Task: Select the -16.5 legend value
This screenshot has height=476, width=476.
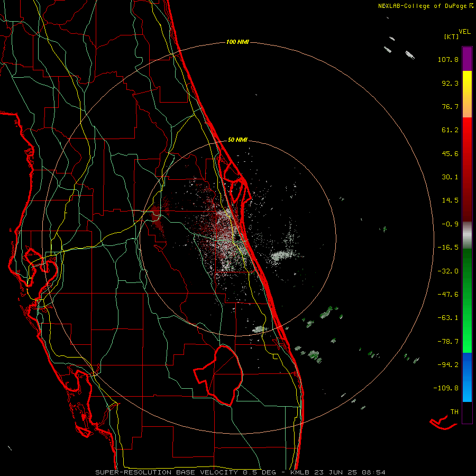Action: 448,248
